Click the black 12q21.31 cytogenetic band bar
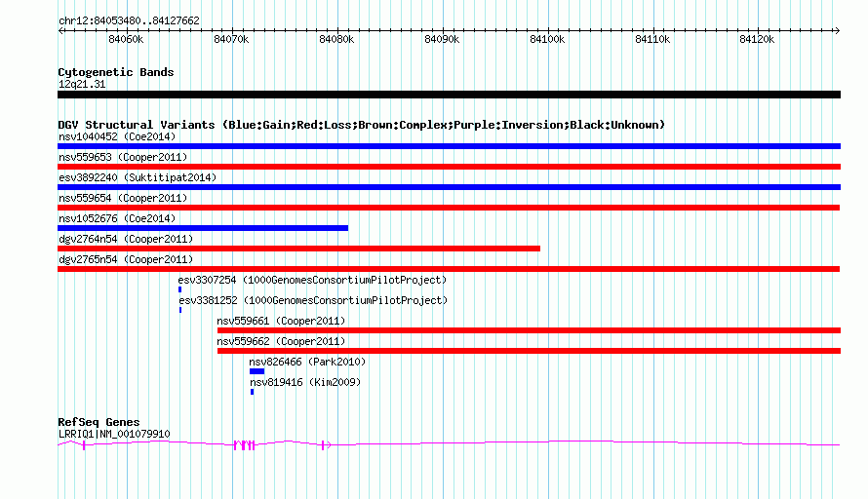This screenshot has width=868, height=499. 449,95
